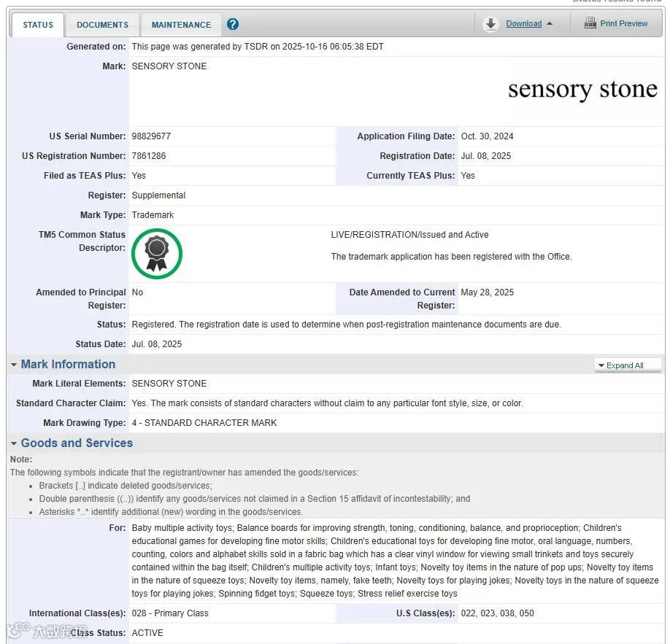Click the Mark Type value Trademark
Screen dimensions: 670x644
[x=153, y=215]
